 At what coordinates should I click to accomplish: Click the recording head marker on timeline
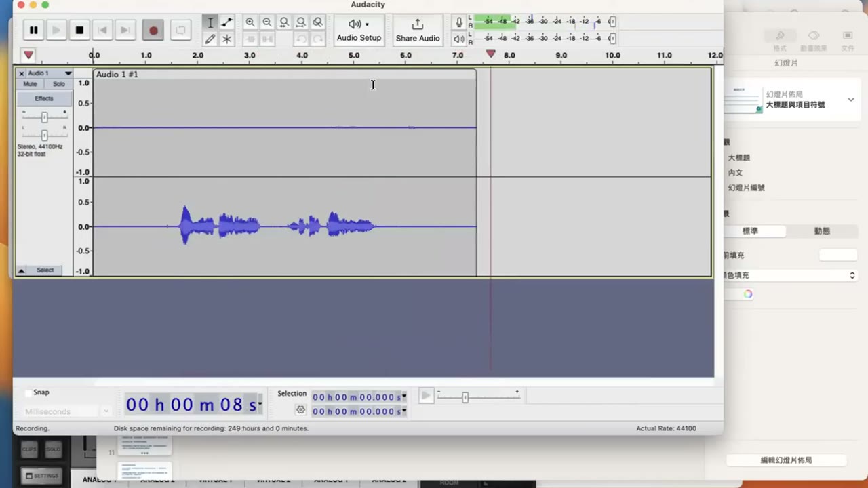(490, 54)
